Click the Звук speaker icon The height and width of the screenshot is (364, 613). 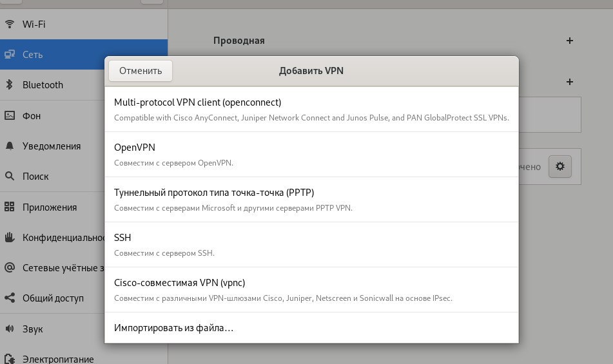10,329
